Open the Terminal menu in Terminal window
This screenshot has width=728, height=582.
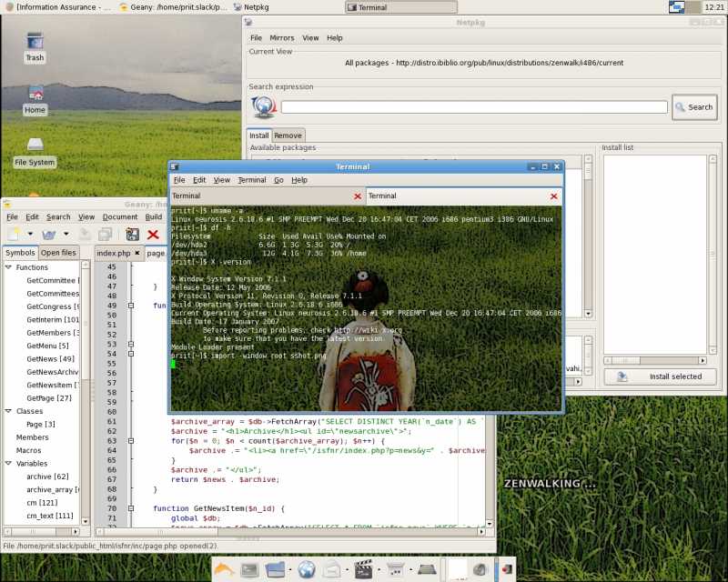252,180
